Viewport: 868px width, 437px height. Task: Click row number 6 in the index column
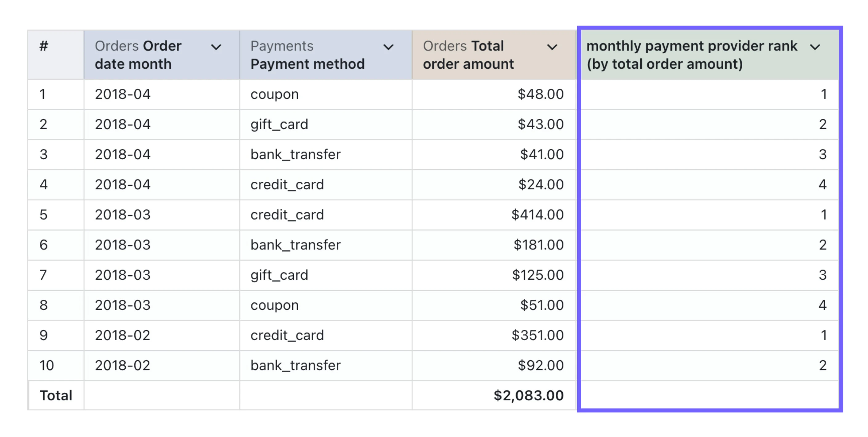click(43, 245)
